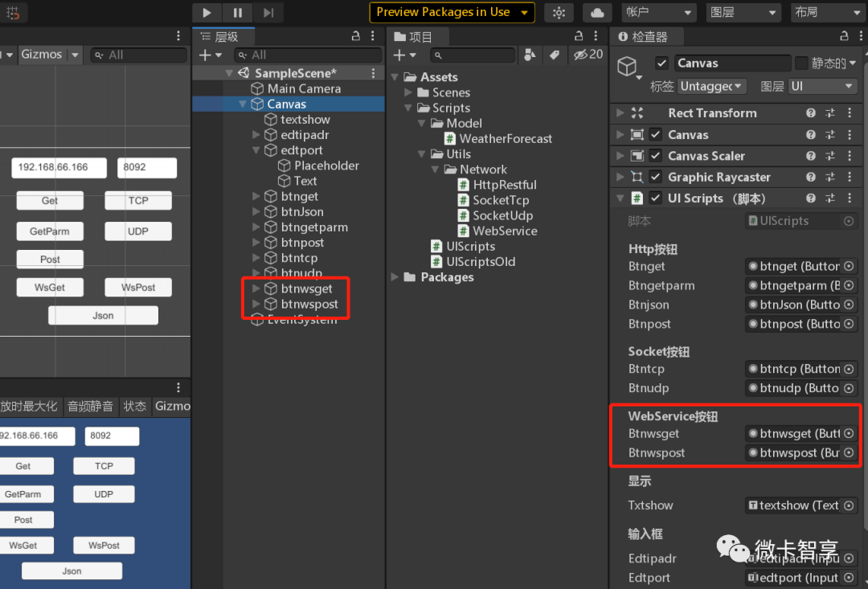
Task: Start Play mode with the play button
Action: (x=207, y=12)
